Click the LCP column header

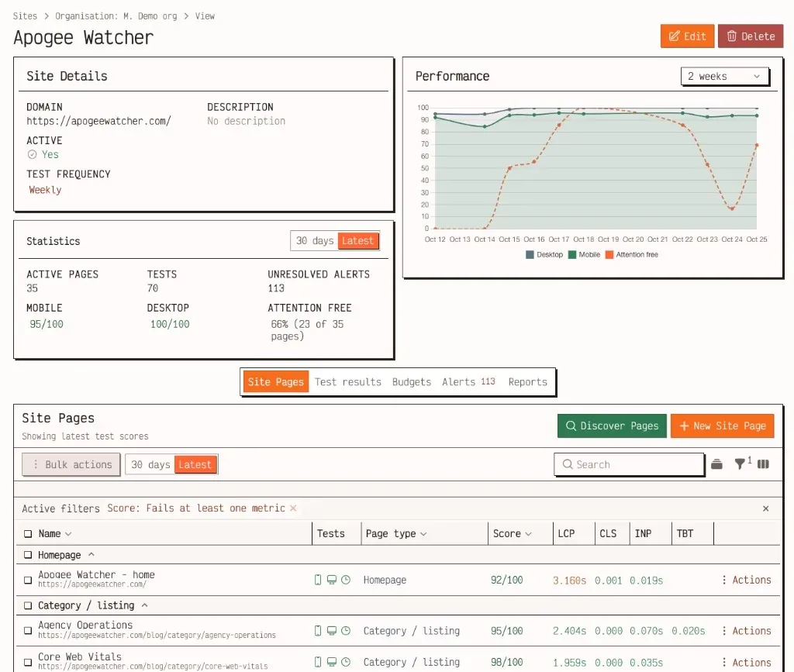(x=566, y=534)
